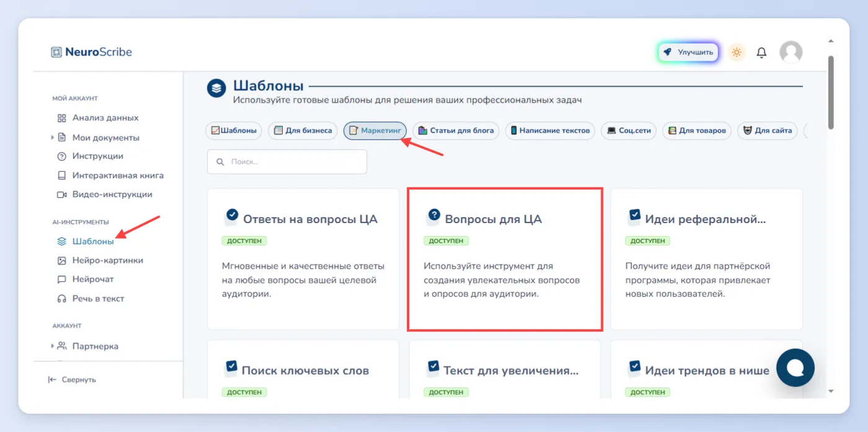Expand the Мои документы tree arrow
Image resolution: width=868 pixels, height=432 pixels.
(53, 138)
